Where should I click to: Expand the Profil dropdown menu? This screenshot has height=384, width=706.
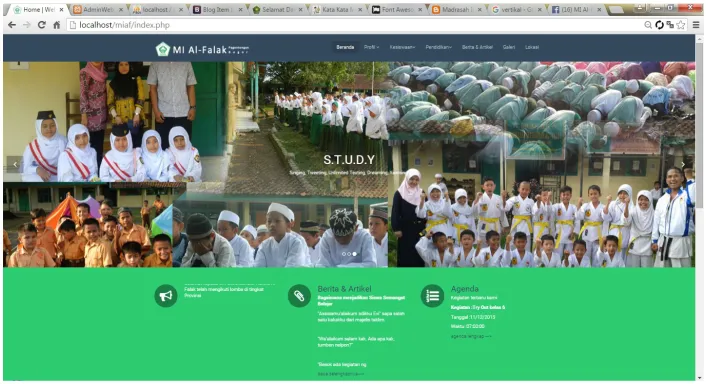(x=371, y=47)
